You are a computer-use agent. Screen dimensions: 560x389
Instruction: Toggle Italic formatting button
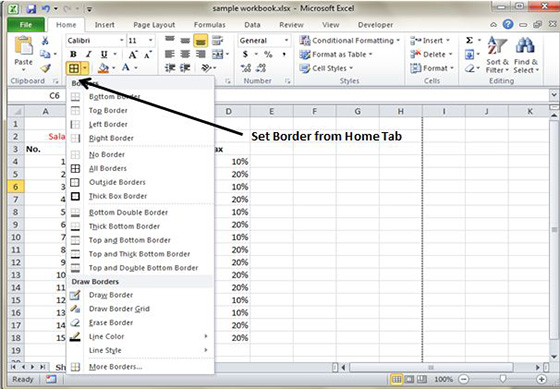pos(89,54)
